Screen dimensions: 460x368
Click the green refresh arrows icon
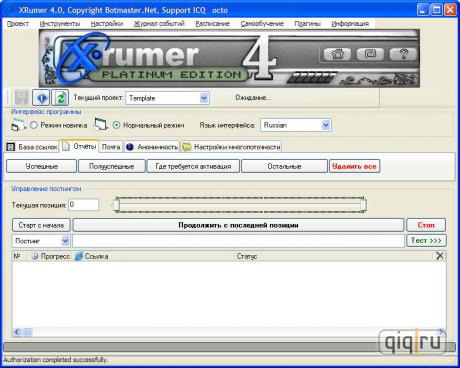(x=60, y=98)
